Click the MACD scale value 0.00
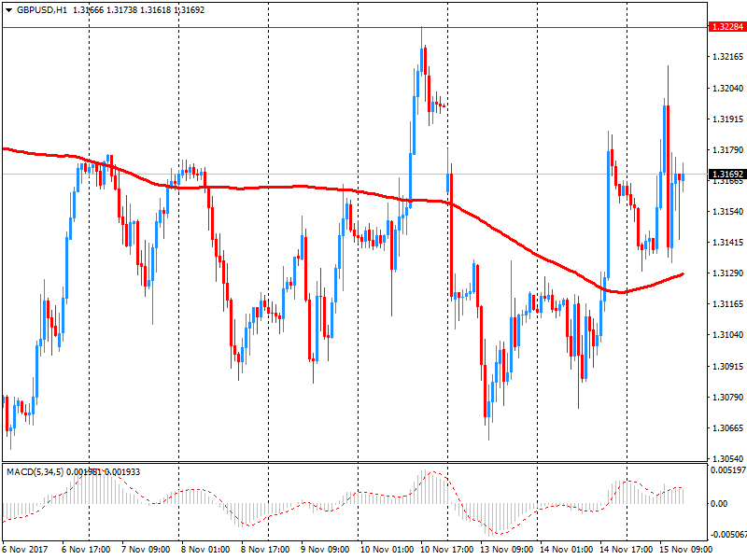This screenshot has height=560, width=747. coord(719,503)
